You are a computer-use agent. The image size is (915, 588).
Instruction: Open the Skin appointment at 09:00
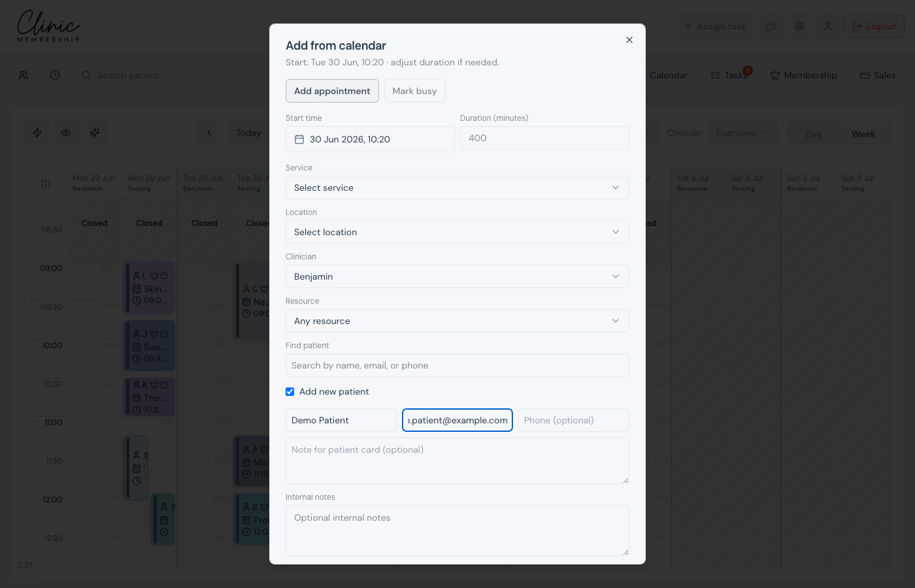[150, 288]
